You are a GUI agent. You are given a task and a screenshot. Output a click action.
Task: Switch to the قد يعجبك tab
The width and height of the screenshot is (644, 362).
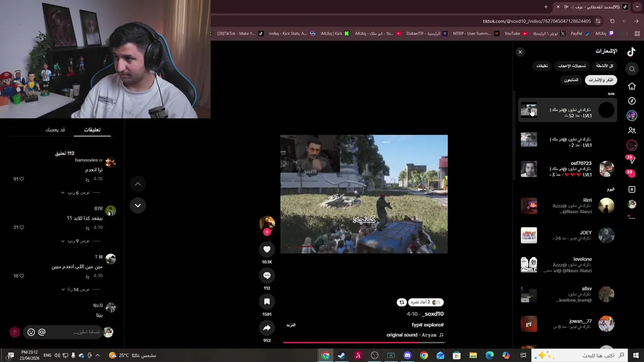coord(55,130)
